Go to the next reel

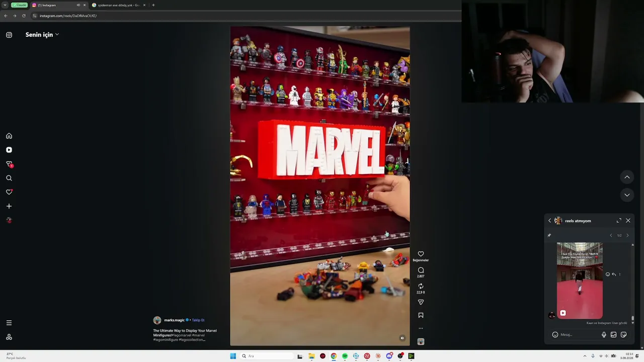[627, 195]
